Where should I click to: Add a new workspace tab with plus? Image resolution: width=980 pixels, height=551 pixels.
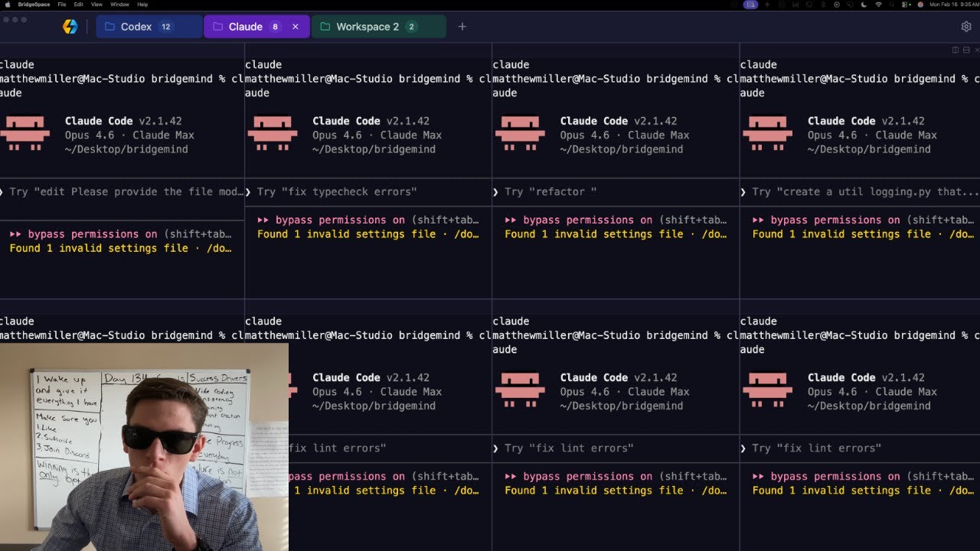462,27
